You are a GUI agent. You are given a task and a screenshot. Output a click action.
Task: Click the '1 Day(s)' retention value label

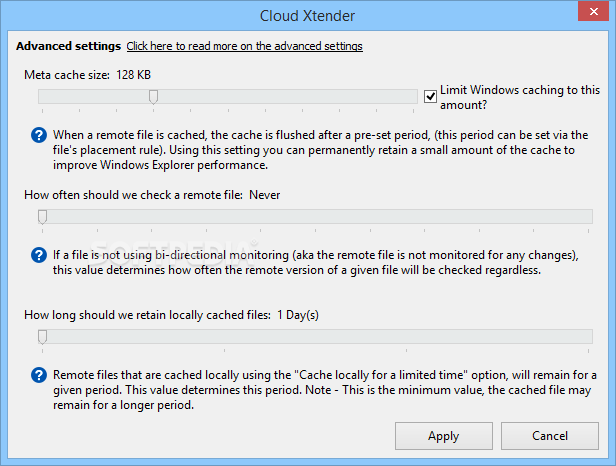click(298, 315)
